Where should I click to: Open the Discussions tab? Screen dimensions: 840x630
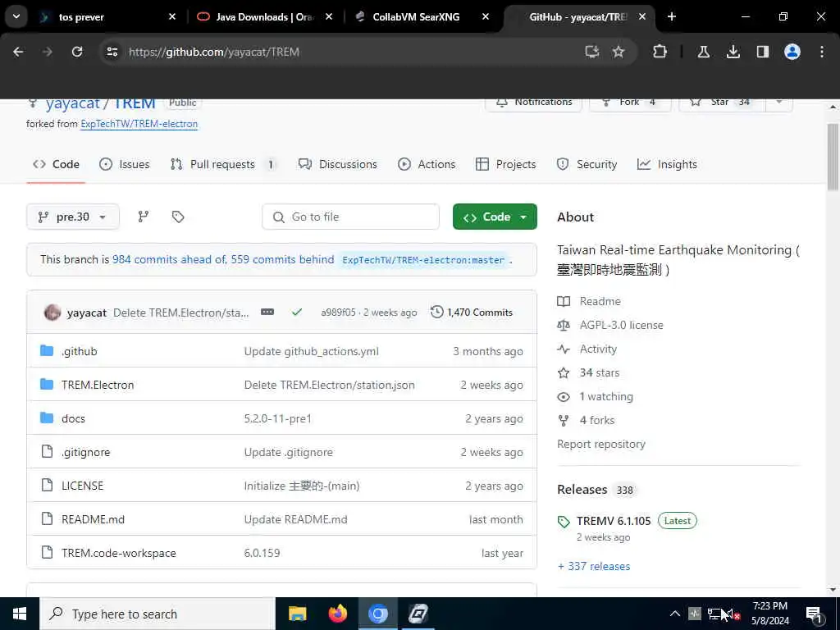[337, 164]
